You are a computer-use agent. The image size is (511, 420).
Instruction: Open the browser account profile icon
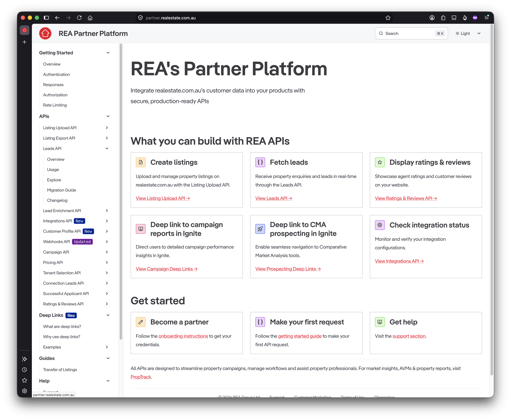pyautogui.click(x=432, y=18)
